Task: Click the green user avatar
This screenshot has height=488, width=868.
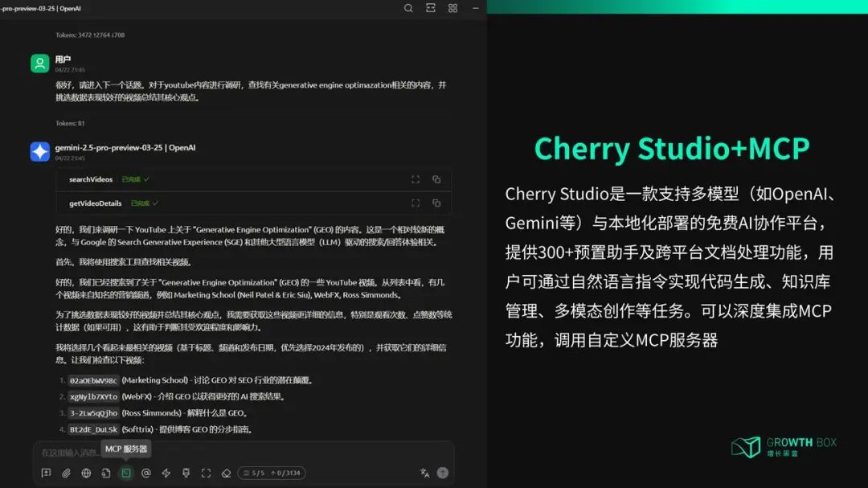Action: 40,64
